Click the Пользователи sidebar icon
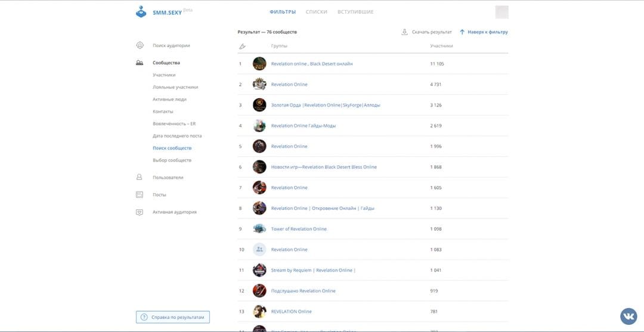This screenshot has width=644, height=332. click(x=139, y=177)
